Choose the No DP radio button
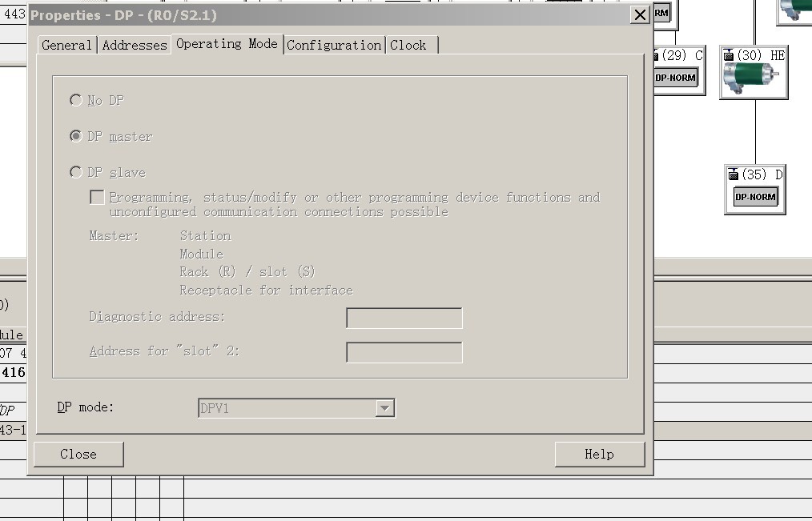812x521 pixels. 76,100
